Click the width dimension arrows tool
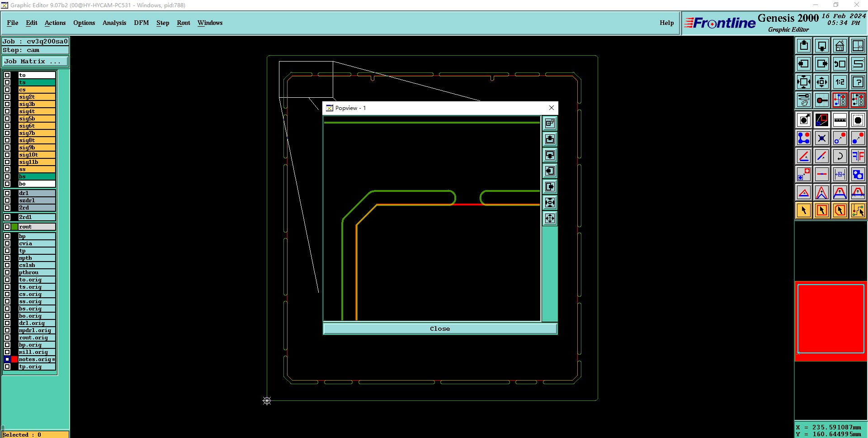 point(840,174)
